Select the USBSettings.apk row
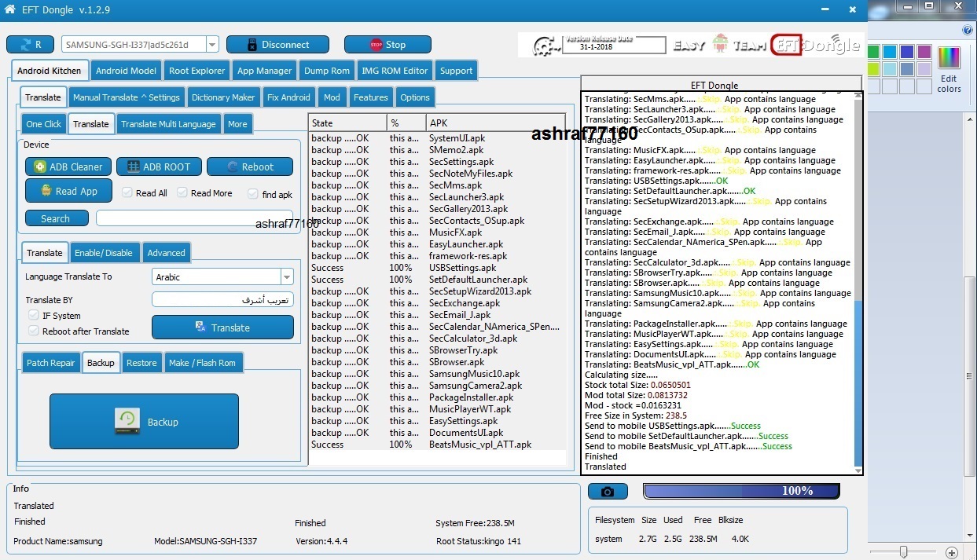The width and height of the screenshot is (977, 560). (x=437, y=268)
